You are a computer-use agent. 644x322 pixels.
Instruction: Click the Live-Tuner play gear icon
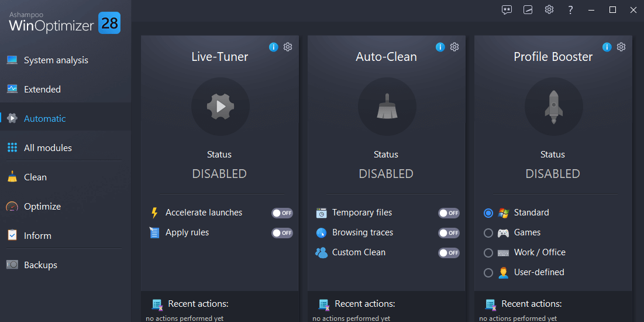click(x=221, y=107)
